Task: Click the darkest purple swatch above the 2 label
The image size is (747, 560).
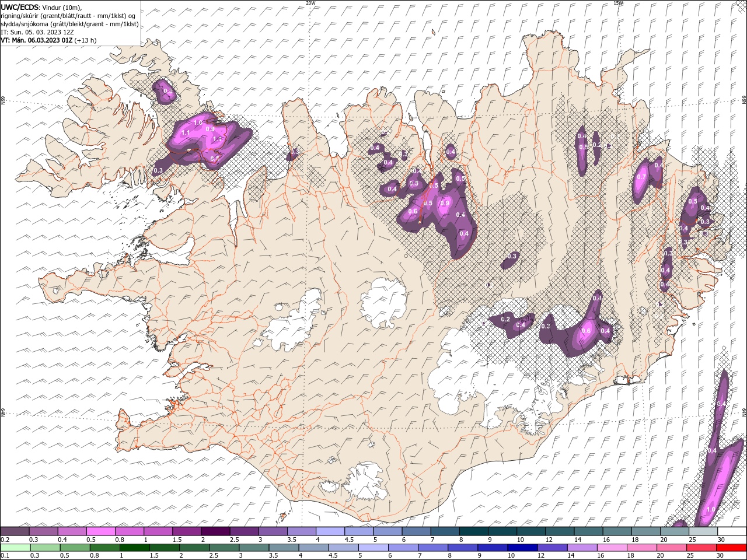Action: pos(215,531)
